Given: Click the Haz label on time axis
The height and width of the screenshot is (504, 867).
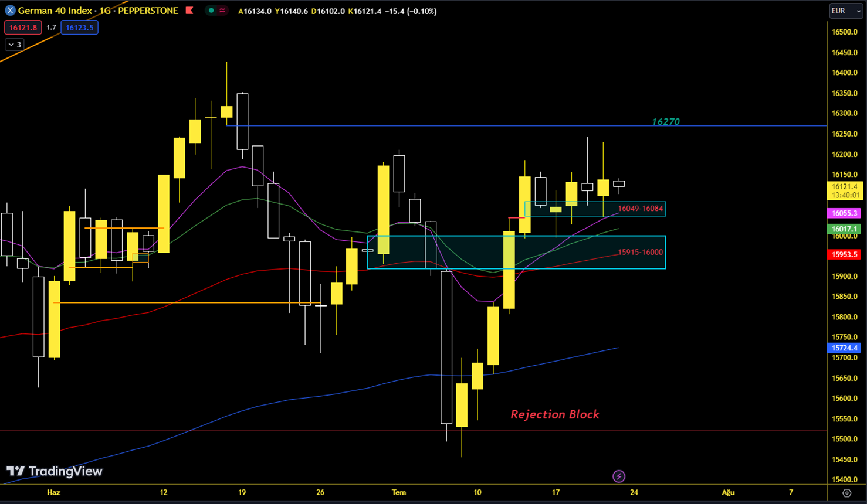Looking at the screenshot, I should click(53, 492).
